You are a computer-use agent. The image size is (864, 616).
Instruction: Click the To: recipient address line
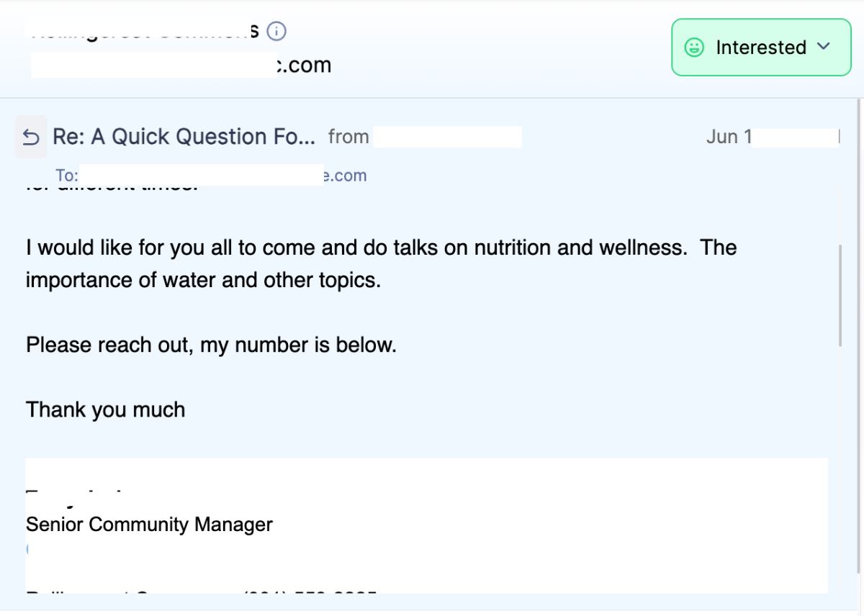click(x=216, y=176)
